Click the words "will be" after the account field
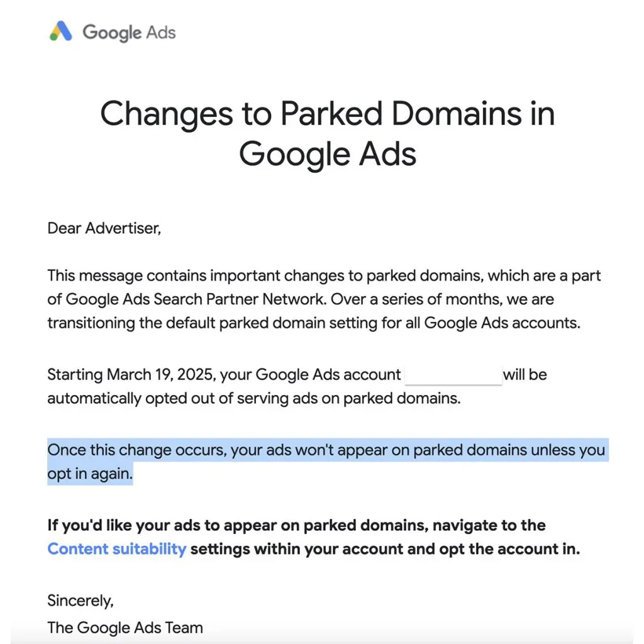The height and width of the screenshot is (644, 644). coord(525,375)
